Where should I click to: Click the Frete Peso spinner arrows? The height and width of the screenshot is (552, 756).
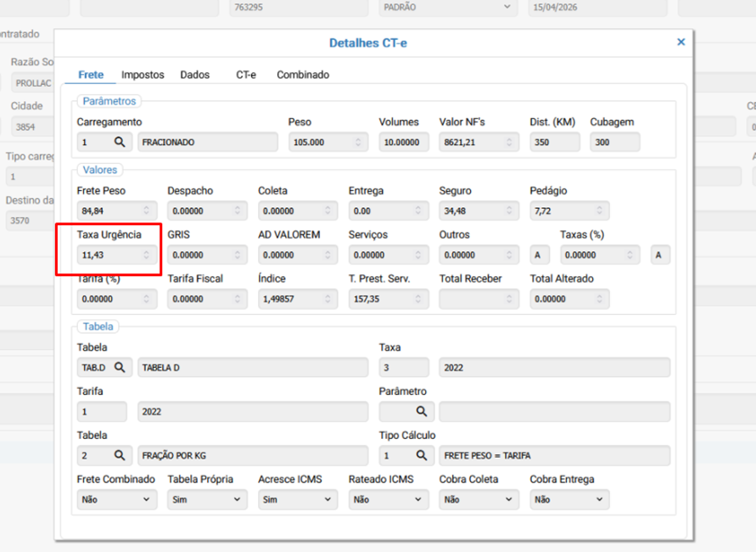pyautogui.click(x=147, y=210)
